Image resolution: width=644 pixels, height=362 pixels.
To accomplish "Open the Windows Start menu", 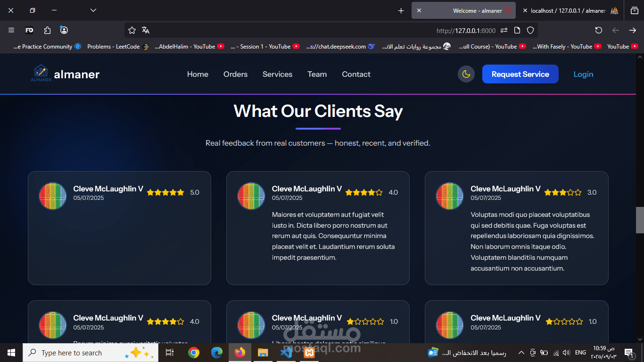I will click(11, 353).
